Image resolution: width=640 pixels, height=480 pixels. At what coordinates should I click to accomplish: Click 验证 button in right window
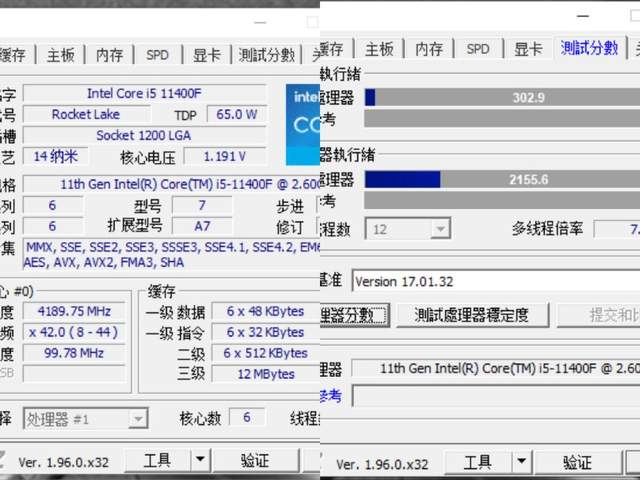(578, 462)
